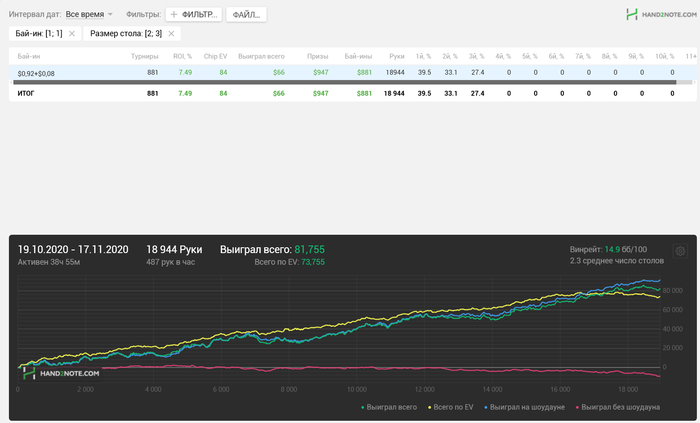The width and height of the screenshot is (700, 423).
Task: Sort by '1й, %' column header
Action: (423, 56)
